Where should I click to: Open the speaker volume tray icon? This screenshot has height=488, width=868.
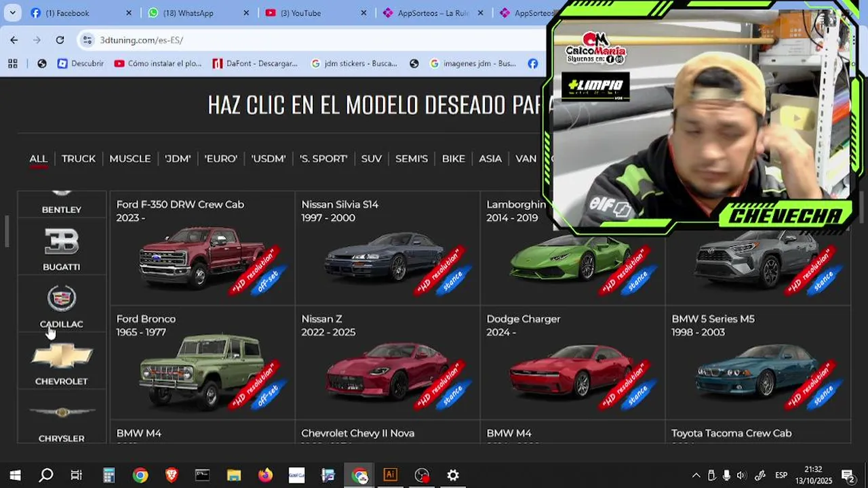coord(741,475)
